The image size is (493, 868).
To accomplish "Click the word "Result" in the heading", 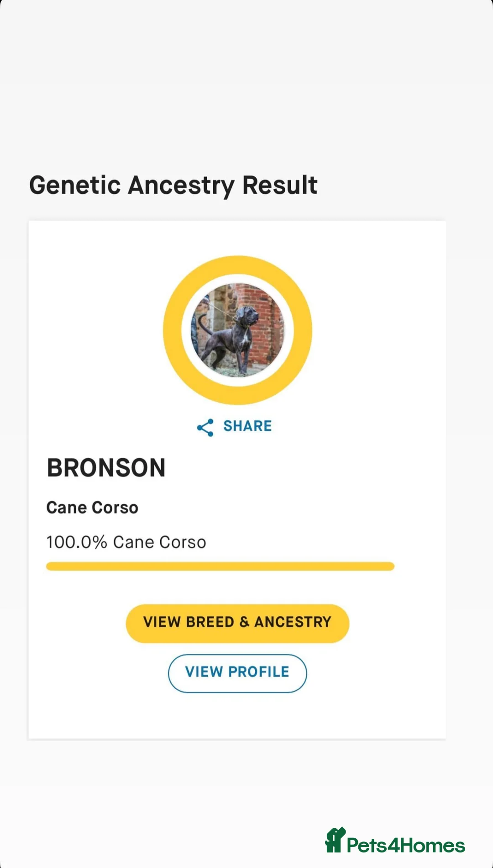I will point(279,185).
